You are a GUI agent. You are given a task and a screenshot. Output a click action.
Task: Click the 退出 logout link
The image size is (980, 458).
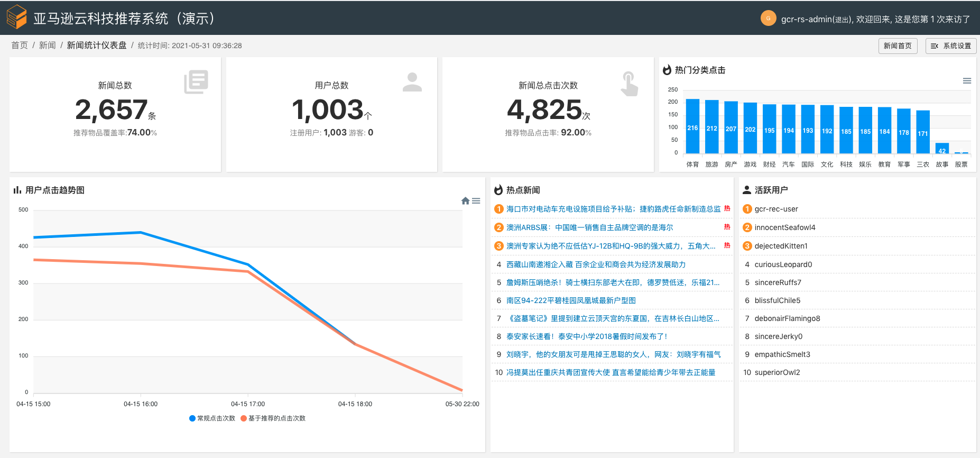pyautogui.click(x=843, y=20)
